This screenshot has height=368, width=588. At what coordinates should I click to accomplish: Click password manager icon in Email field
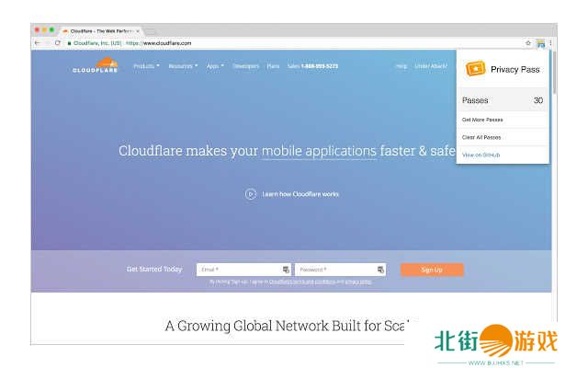pyautogui.click(x=286, y=270)
